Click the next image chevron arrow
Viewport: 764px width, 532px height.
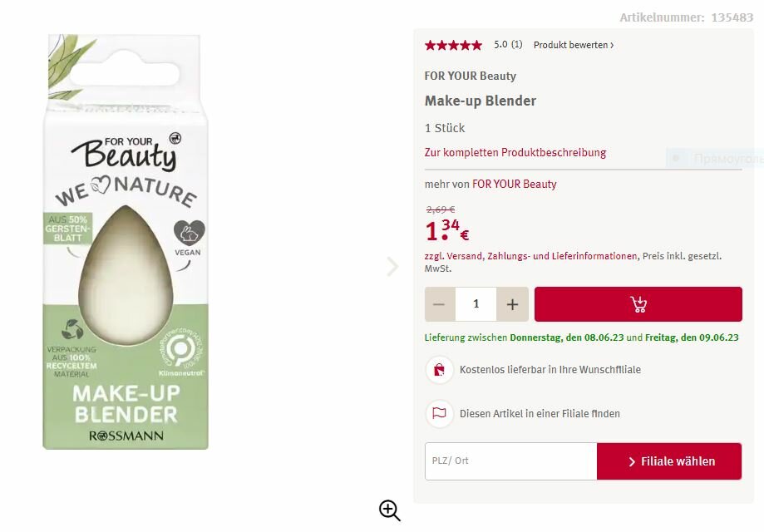392,267
